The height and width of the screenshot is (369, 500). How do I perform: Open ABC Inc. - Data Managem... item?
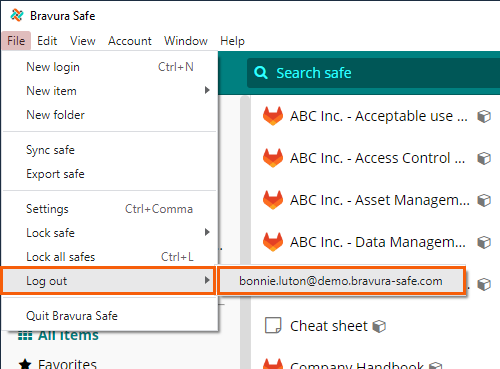click(377, 242)
